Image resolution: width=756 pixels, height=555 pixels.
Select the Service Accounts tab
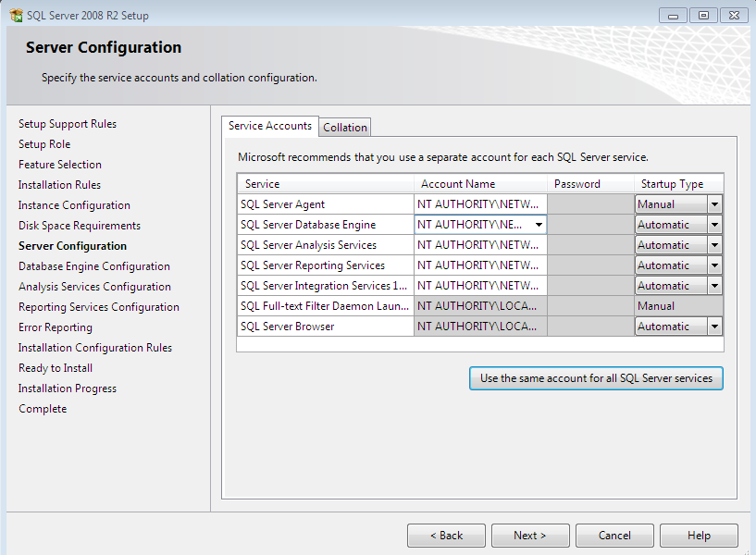click(x=270, y=126)
